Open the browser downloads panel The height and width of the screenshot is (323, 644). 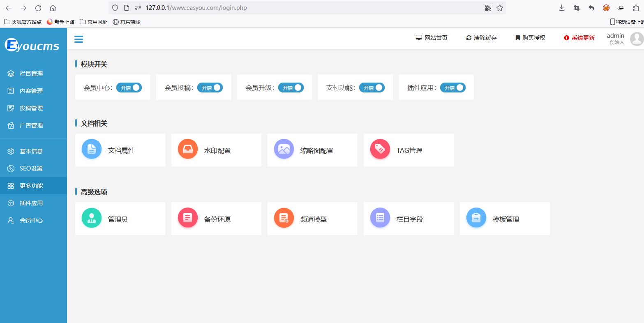pyautogui.click(x=562, y=8)
